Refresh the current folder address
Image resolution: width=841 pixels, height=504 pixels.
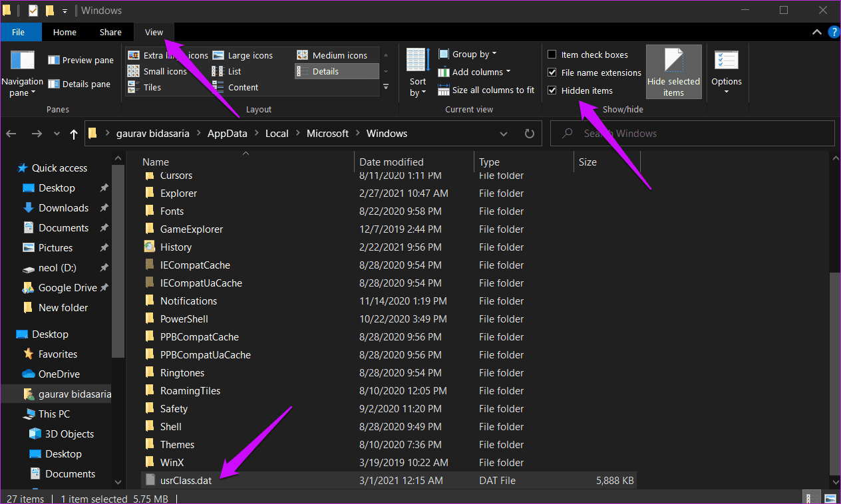[530, 134]
